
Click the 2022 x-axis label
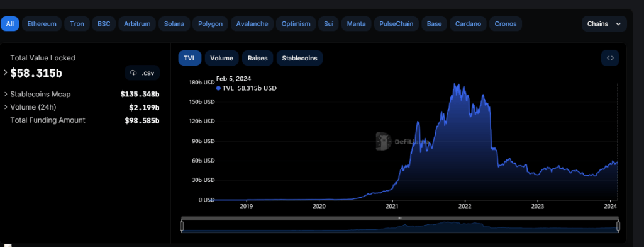(465, 206)
